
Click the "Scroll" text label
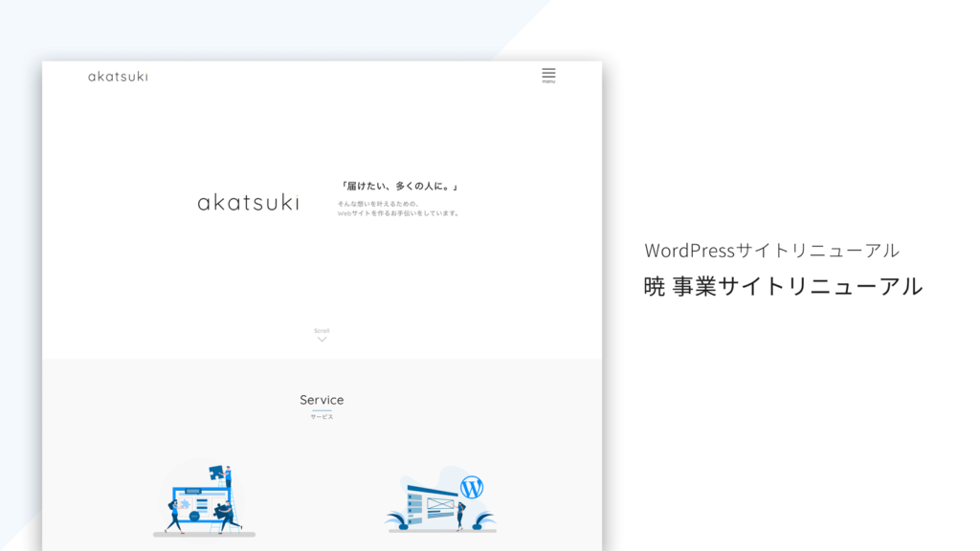click(x=322, y=330)
